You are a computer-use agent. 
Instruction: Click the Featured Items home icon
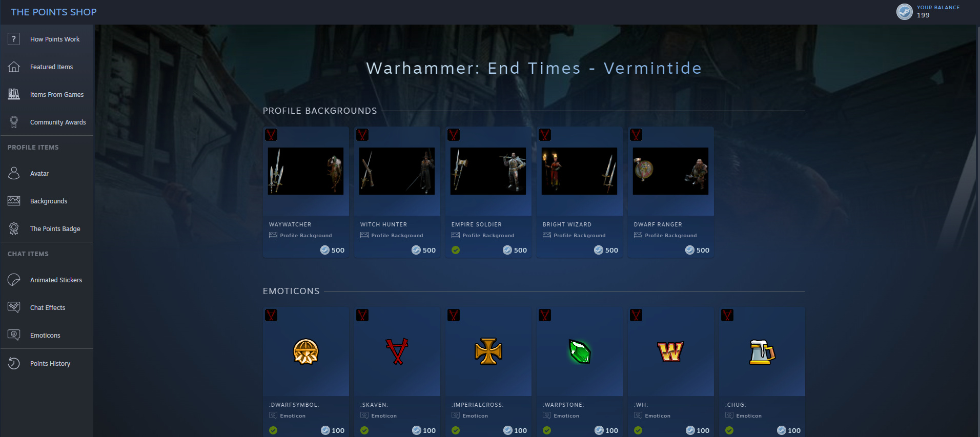[14, 67]
